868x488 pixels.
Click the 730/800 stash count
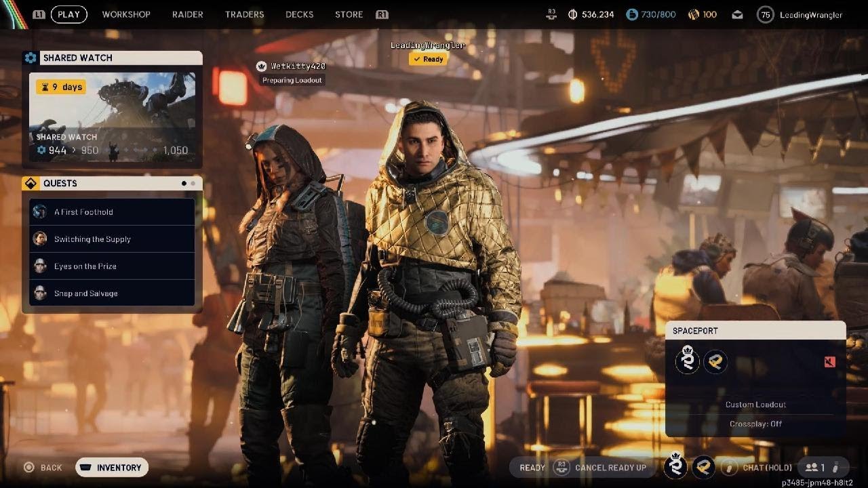click(658, 14)
